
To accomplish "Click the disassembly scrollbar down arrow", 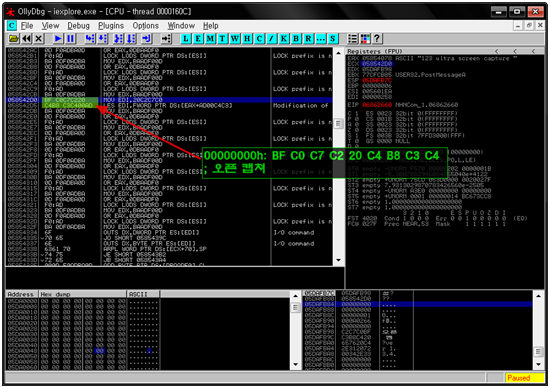I will pyautogui.click(x=338, y=260).
